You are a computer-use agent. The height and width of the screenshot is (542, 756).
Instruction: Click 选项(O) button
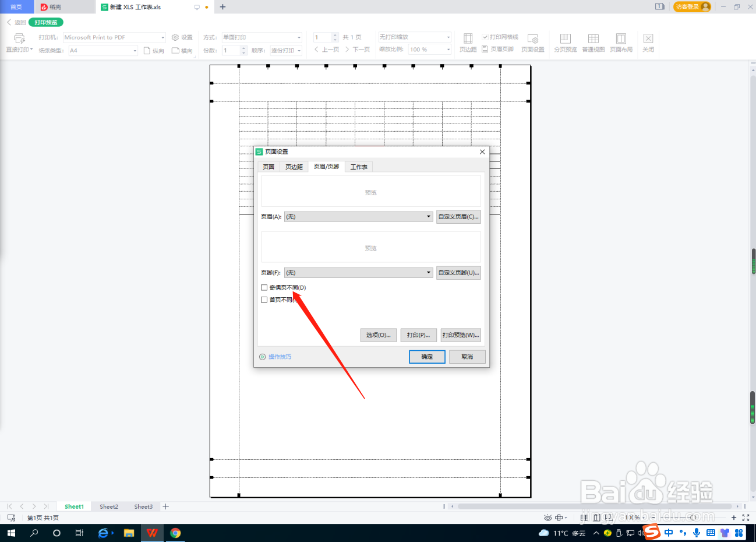[x=379, y=335]
